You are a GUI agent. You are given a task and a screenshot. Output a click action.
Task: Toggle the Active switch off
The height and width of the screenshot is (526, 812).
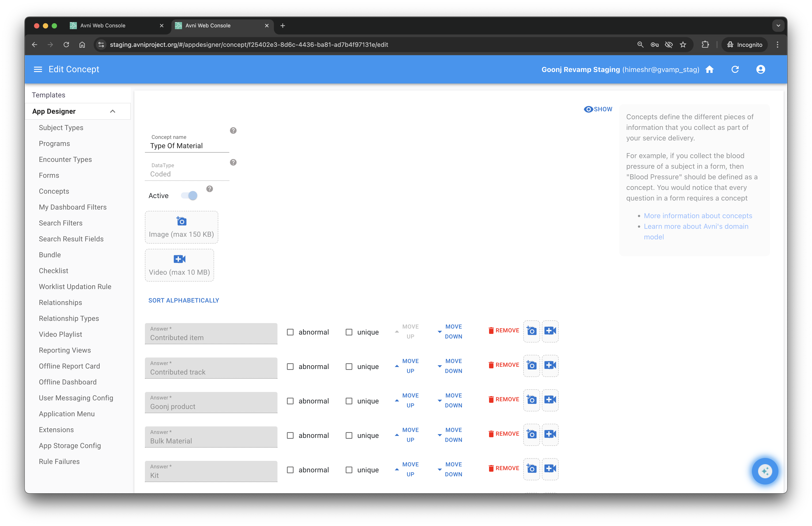coord(189,196)
